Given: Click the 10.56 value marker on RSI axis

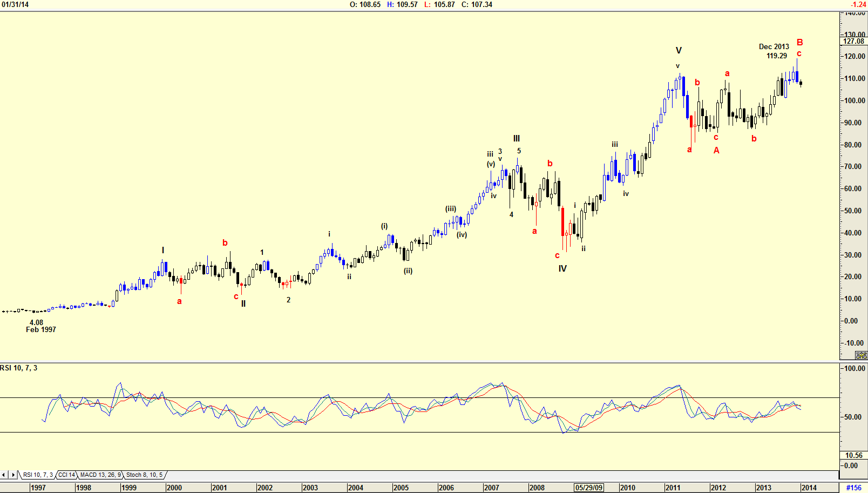Looking at the screenshot, I should pos(854,455).
